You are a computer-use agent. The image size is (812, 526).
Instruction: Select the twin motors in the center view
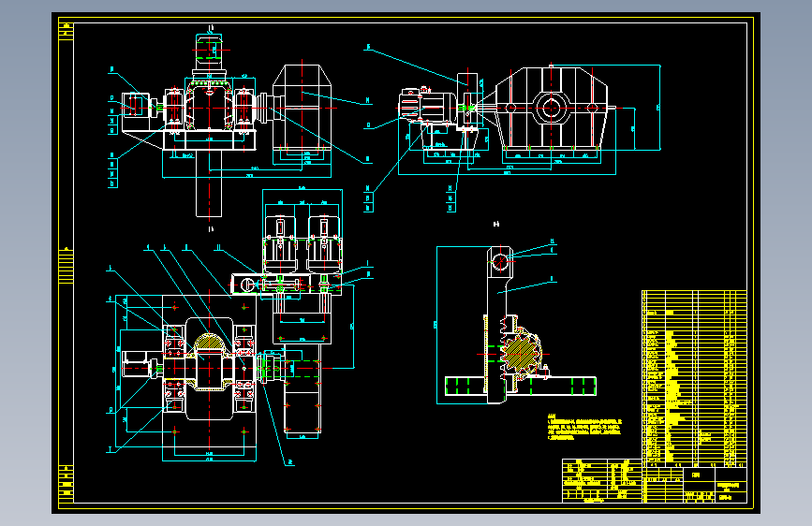[x=302, y=243]
